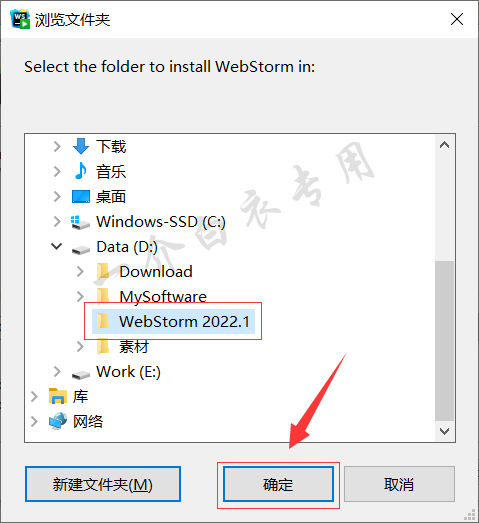Cancel with the 取消 button

pos(399,484)
